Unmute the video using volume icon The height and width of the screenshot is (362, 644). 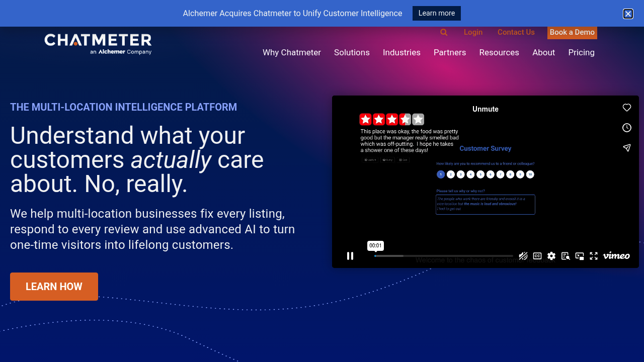point(523,256)
